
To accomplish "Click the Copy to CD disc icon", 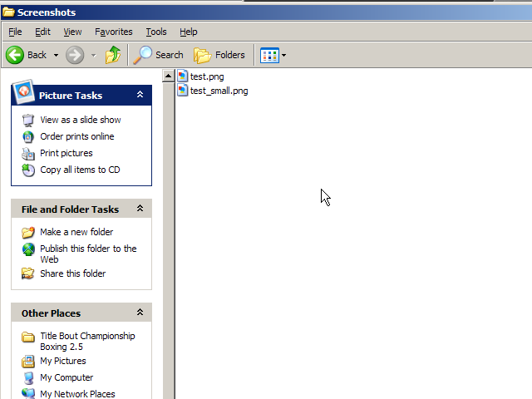I will pyautogui.click(x=28, y=170).
